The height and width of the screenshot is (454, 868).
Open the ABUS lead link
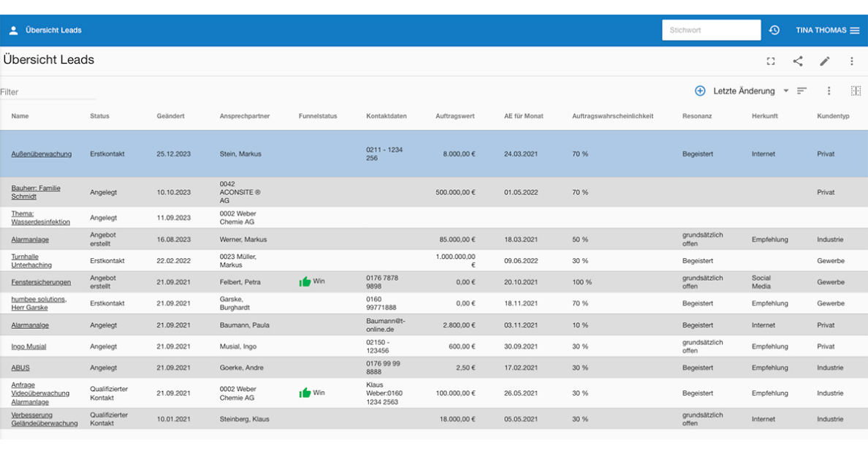[20, 368]
